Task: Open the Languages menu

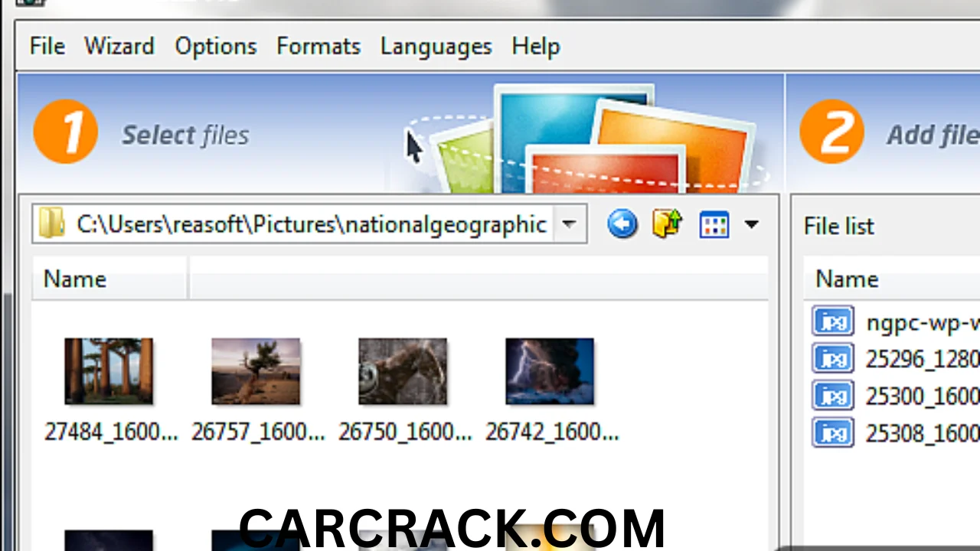Action: pos(436,47)
